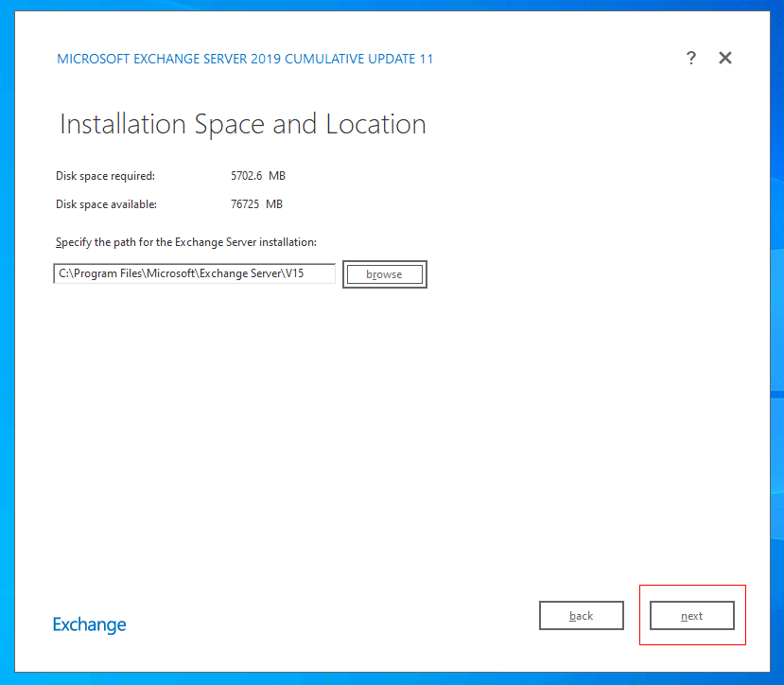This screenshot has width=784, height=685.
Task: Select the disk space required value 5702.6 MB
Action: 258,176
